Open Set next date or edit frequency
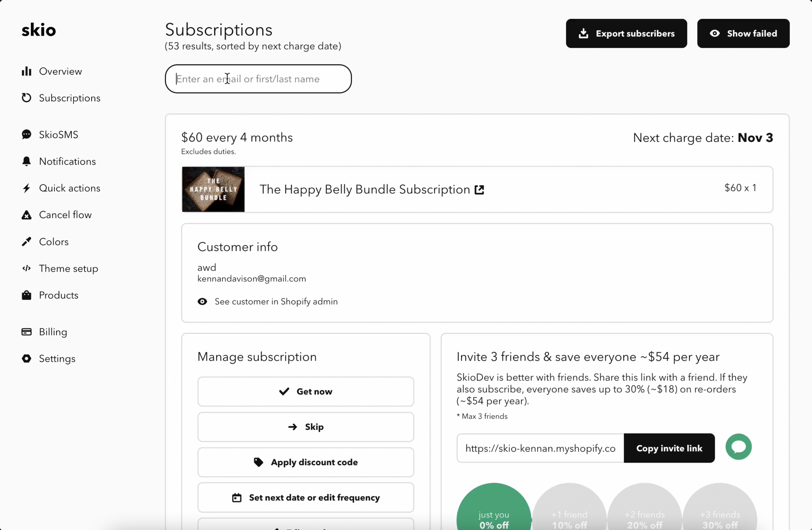The height and width of the screenshot is (530, 812). 306,498
